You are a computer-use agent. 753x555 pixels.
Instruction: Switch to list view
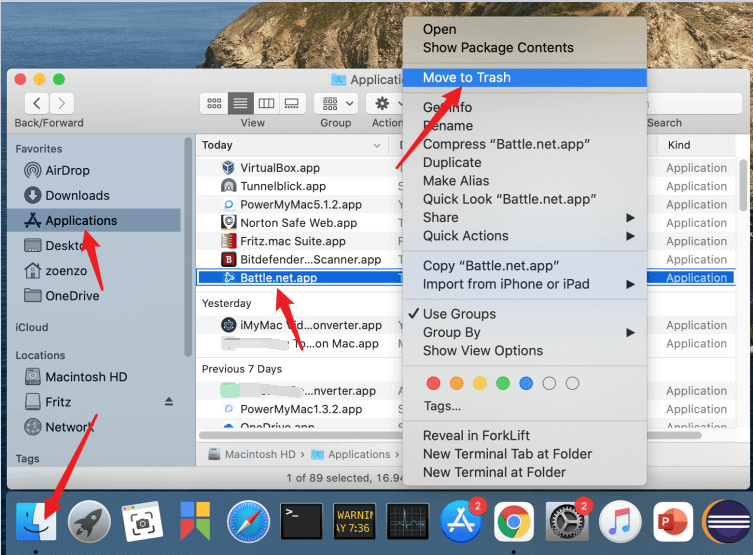241,103
